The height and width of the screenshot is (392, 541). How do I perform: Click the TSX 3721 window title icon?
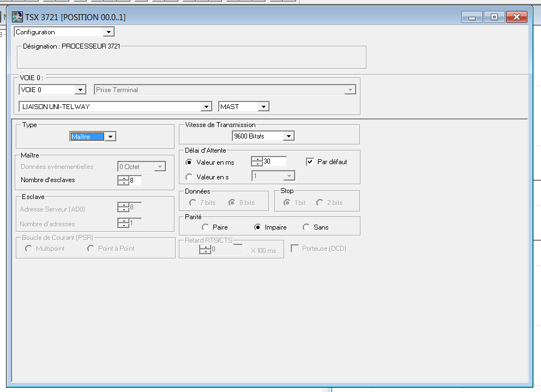pos(17,17)
